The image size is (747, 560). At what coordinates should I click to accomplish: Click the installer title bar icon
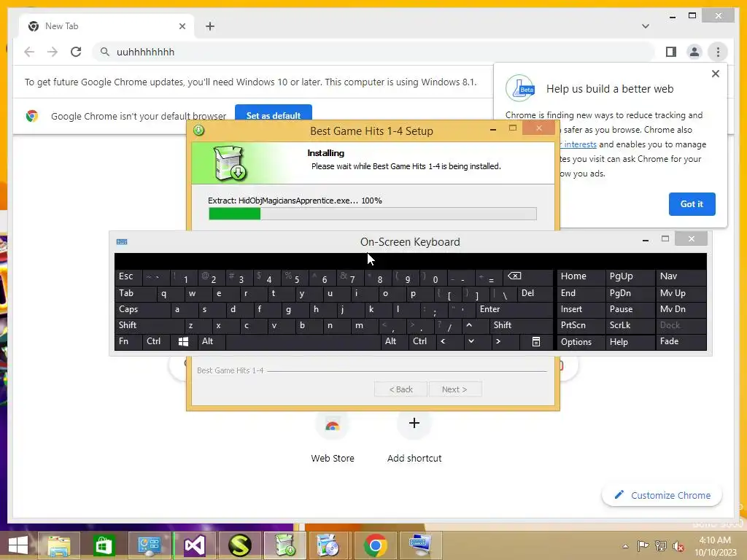point(198,130)
